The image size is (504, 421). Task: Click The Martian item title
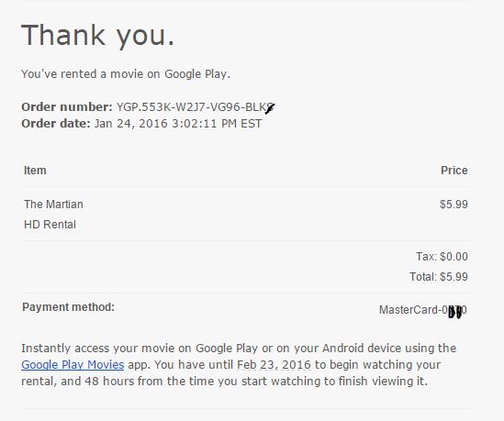53,205
